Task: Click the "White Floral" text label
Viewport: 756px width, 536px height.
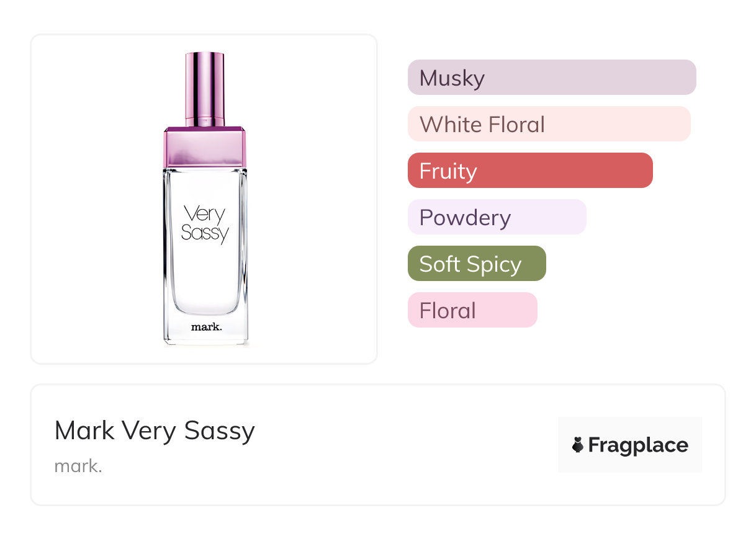Action: (482, 124)
